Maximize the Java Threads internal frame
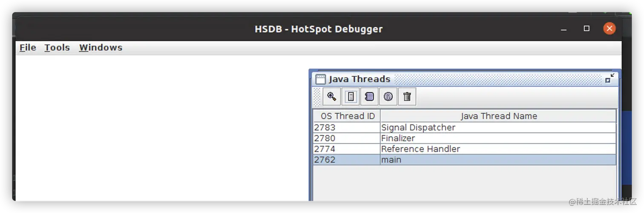The width and height of the screenshot is (644, 213). (610, 79)
